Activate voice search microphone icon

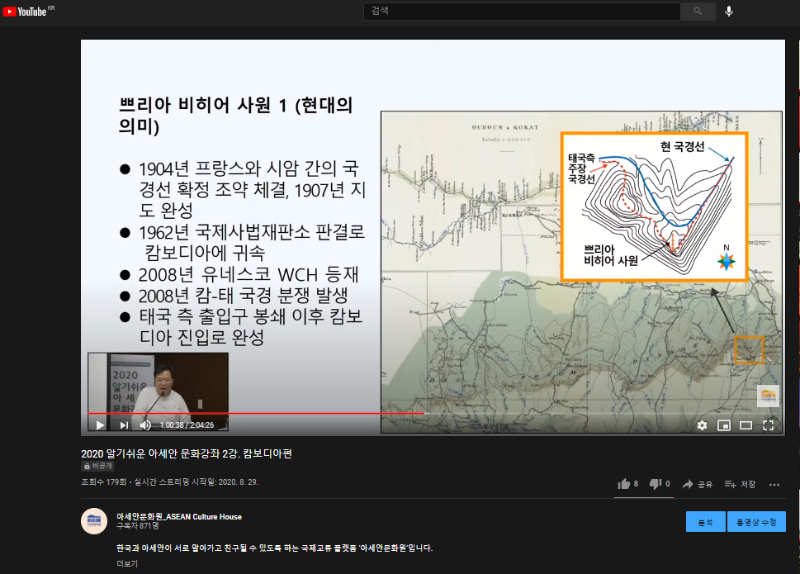[729, 11]
